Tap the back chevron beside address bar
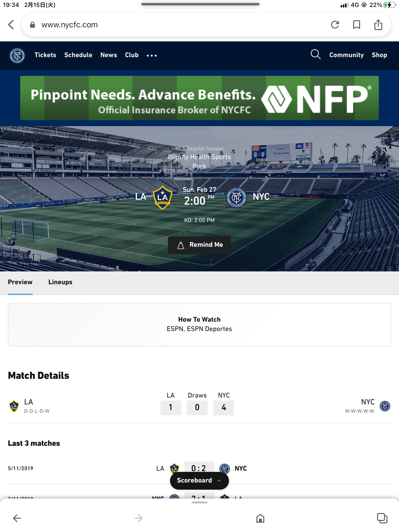Viewport: 399px width, 532px height. pyautogui.click(x=11, y=25)
